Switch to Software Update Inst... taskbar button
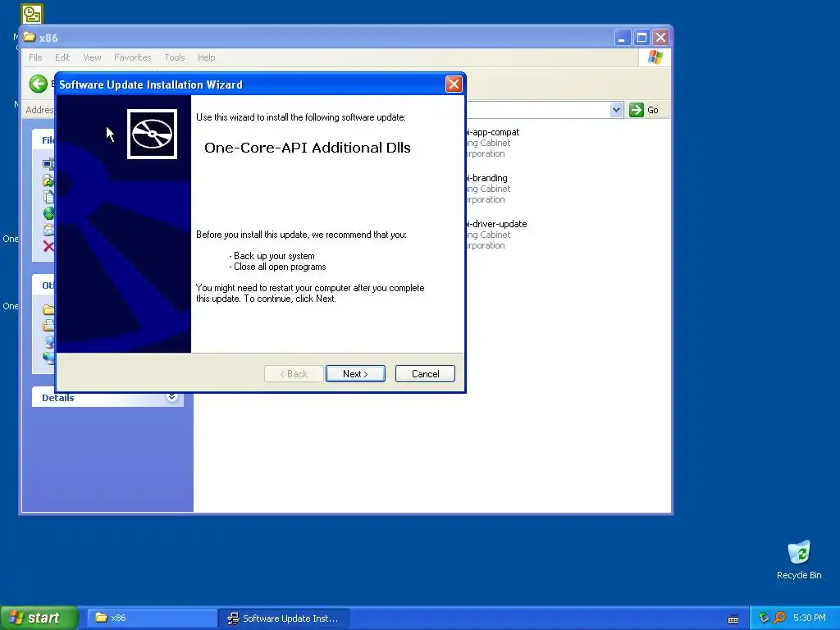Screen dimensions: 840x630 tap(284, 619)
